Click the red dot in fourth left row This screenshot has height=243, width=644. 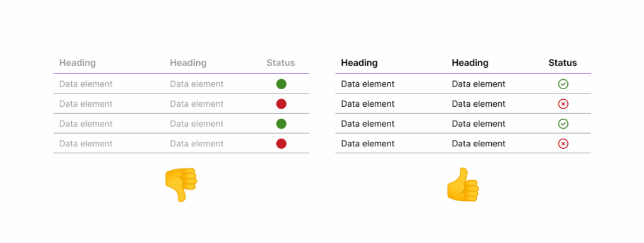point(281,143)
